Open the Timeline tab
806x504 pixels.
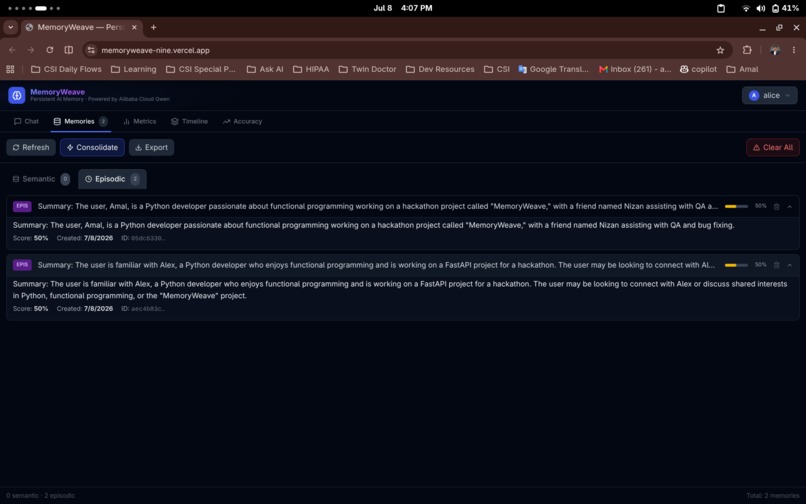tap(190, 121)
